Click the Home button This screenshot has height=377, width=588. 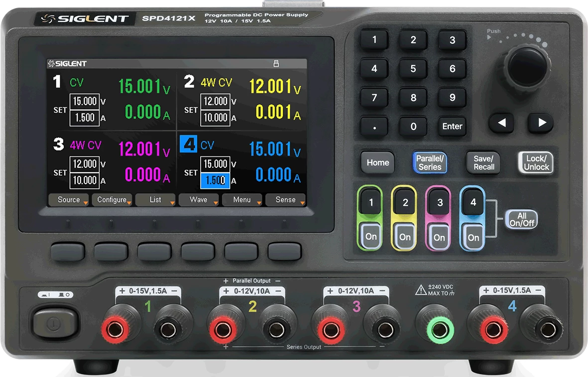tap(377, 162)
